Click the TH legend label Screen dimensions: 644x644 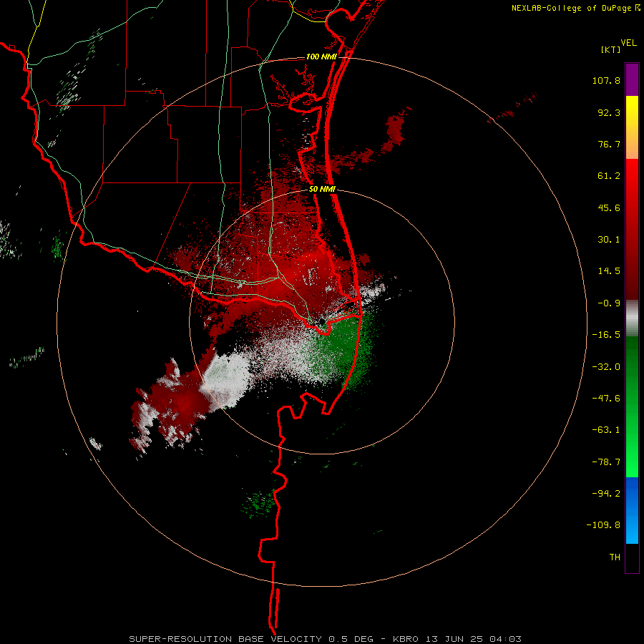(x=615, y=557)
